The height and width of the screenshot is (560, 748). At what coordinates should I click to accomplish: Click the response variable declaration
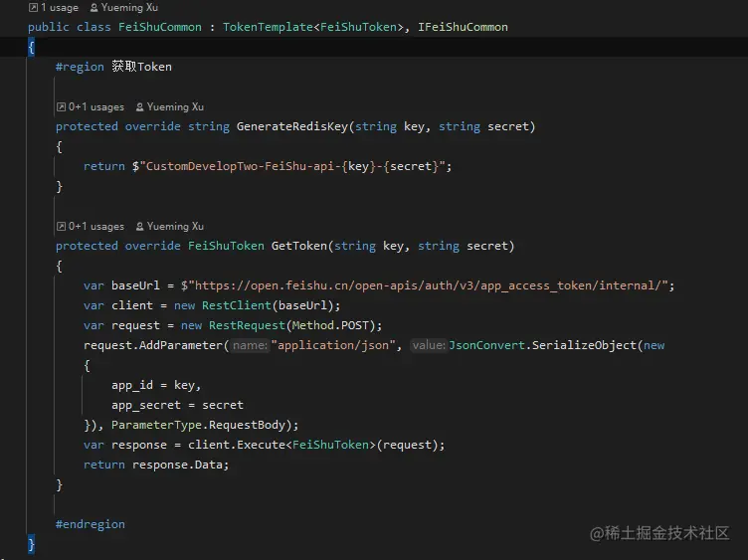click(x=139, y=445)
